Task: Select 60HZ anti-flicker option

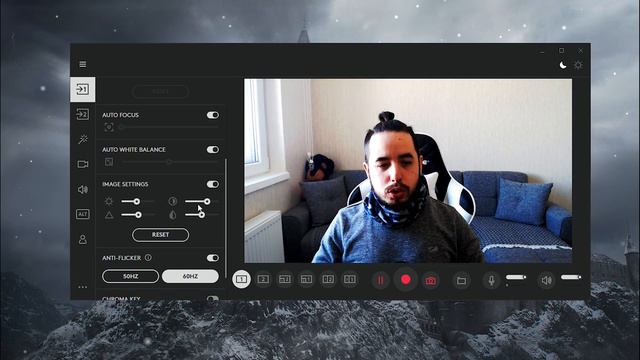Action: (190, 276)
